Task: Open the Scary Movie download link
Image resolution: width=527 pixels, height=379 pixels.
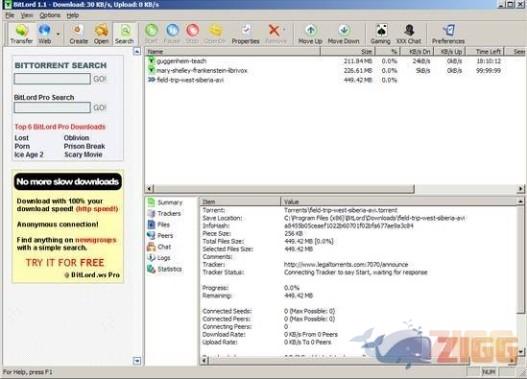Action: tap(83, 155)
